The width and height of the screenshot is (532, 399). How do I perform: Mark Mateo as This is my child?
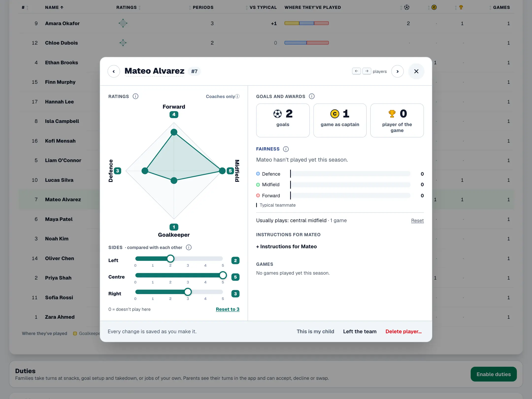pyautogui.click(x=315, y=332)
